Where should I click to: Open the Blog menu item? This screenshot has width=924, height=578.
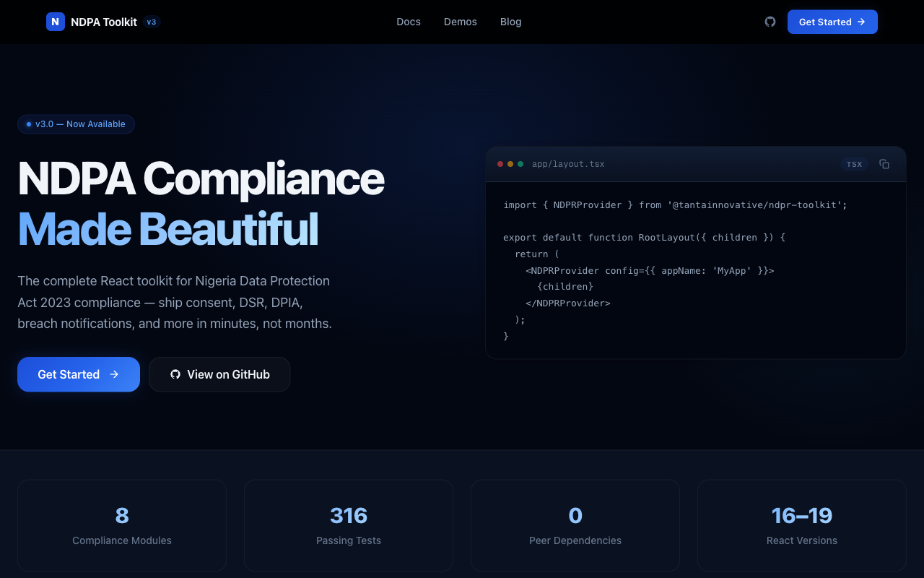click(x=511, y=22)
